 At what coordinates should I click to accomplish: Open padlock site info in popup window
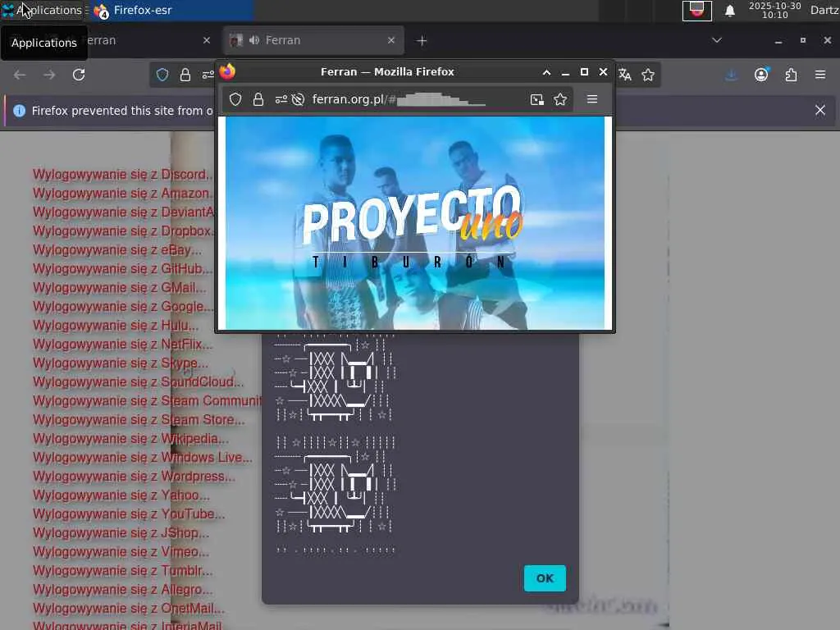click(x=258, y=99)
